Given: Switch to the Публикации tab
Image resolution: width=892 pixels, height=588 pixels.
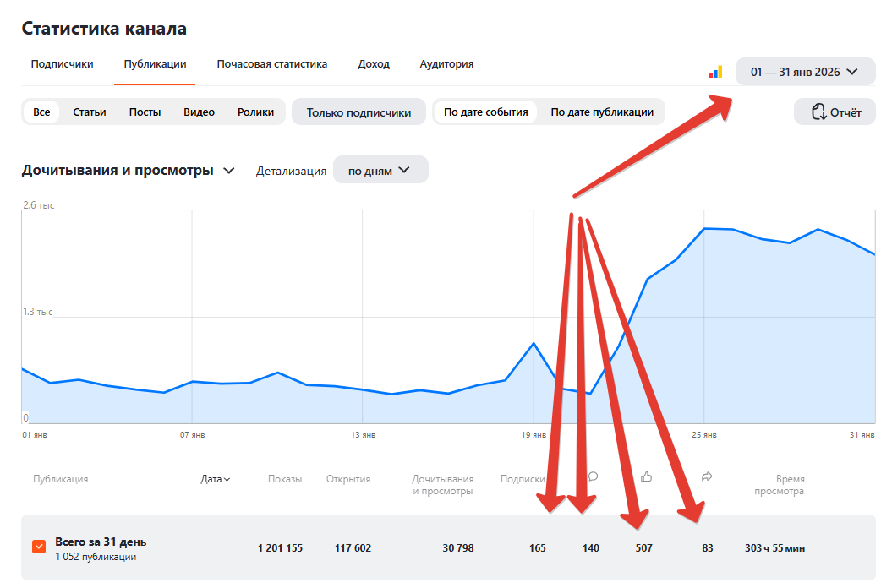Looking at the screenshot, I should tap(155, 63).
